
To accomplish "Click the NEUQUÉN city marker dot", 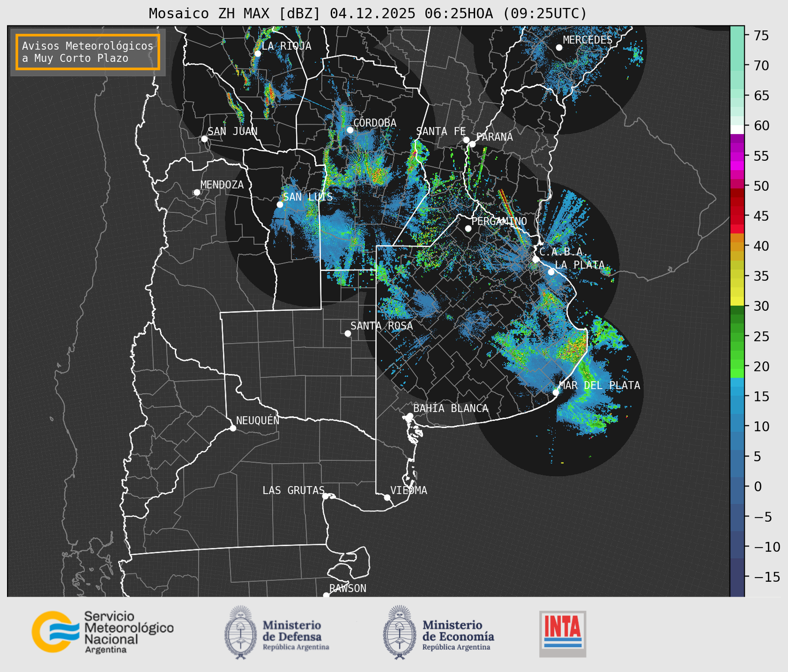I will click(x=233, y=428).
